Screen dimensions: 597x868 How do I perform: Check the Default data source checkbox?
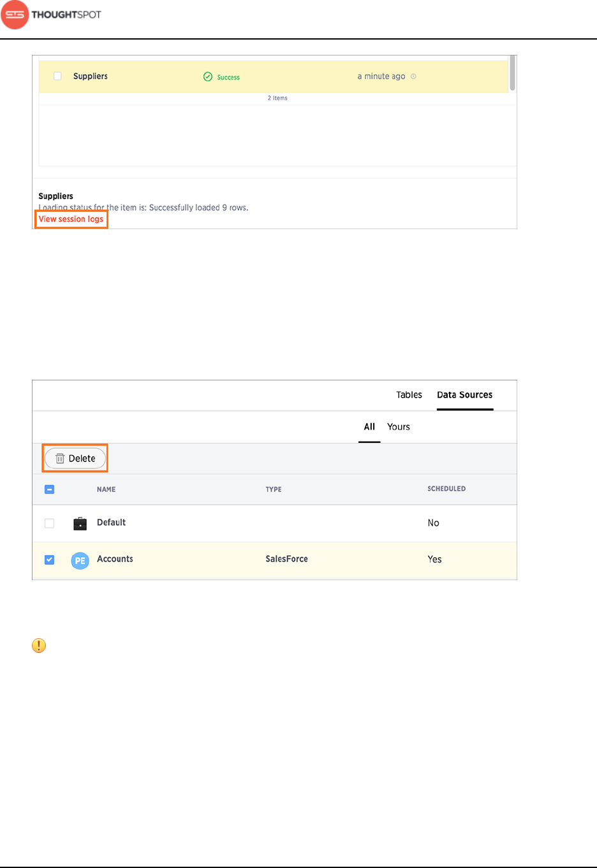click(x=49, y=523)
